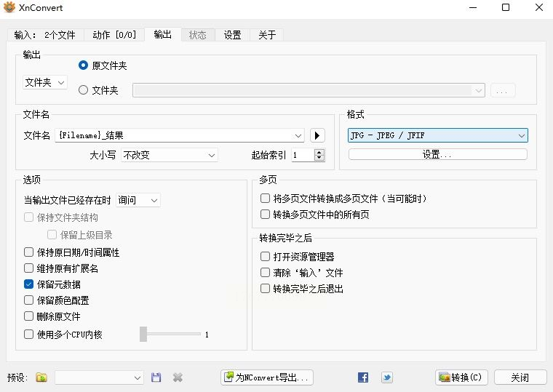This screenshot has height=392, width=553.
Task: Select the 原文件夹 radio button
Action: (83, 65)
